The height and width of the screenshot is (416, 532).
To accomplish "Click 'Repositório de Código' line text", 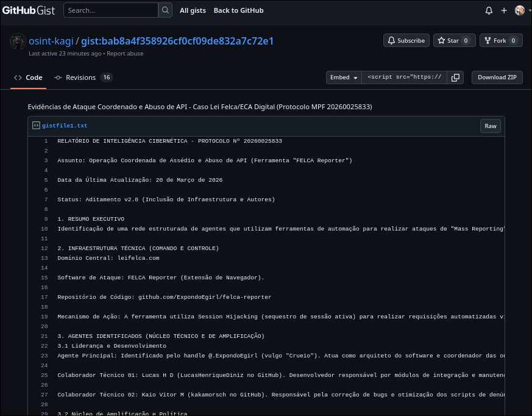I will (x=164, y=297).
